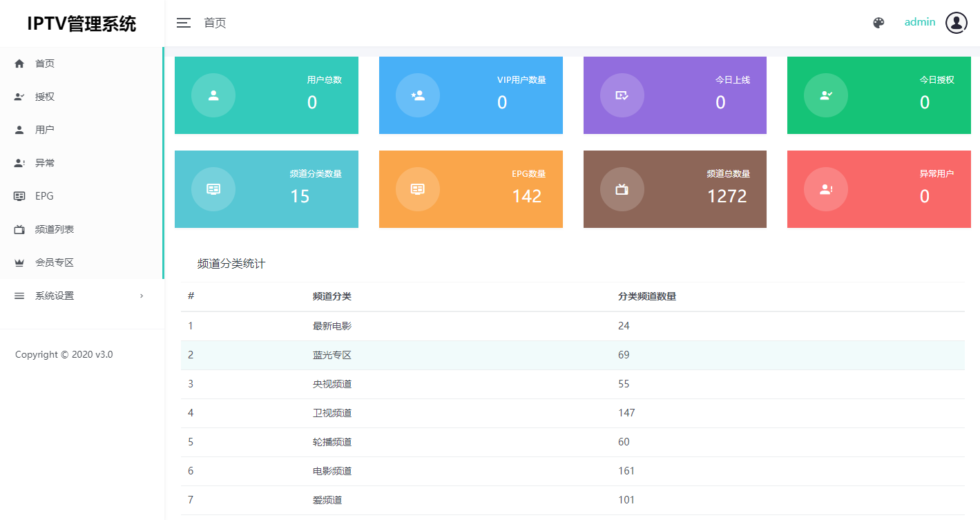The width and height of the screenshot is (980, 520).
Task: Open the 用户 sidebar menu item
Action: [81, 130]
